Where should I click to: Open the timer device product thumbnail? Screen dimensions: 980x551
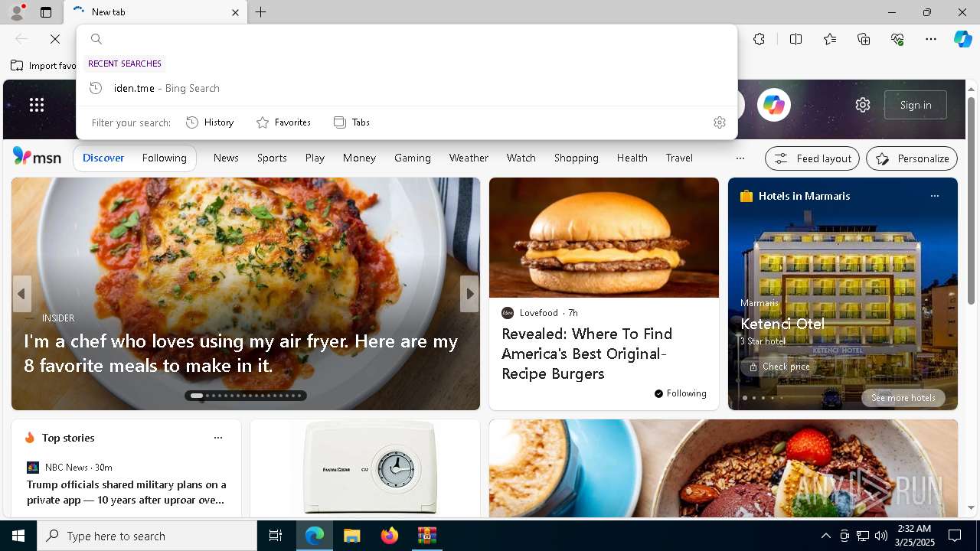pos(365,468)
